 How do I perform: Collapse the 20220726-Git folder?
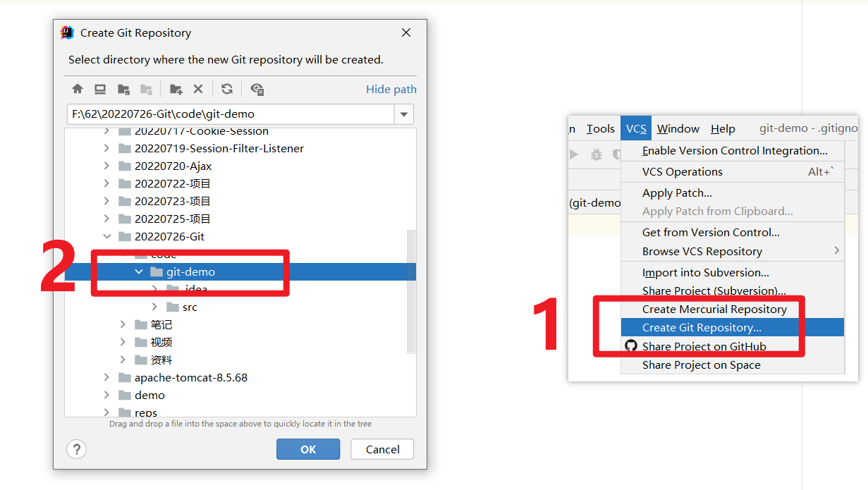pos(106,236)
